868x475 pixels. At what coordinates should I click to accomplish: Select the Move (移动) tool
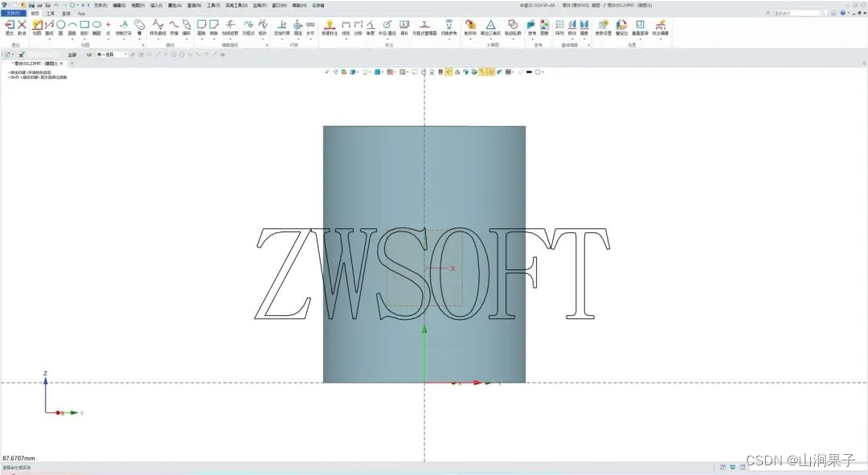(x=572, y=27)
